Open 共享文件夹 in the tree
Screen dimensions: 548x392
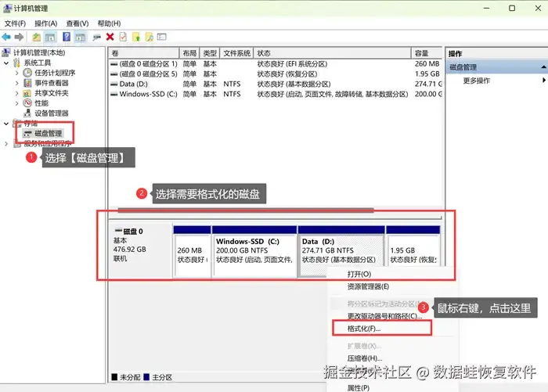(x=52, y=93)
